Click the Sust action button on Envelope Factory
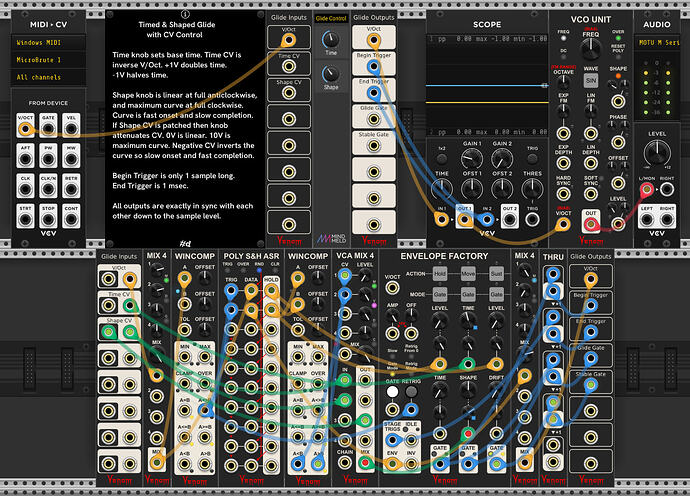The image size is (690, 496). tap(496, 273)
